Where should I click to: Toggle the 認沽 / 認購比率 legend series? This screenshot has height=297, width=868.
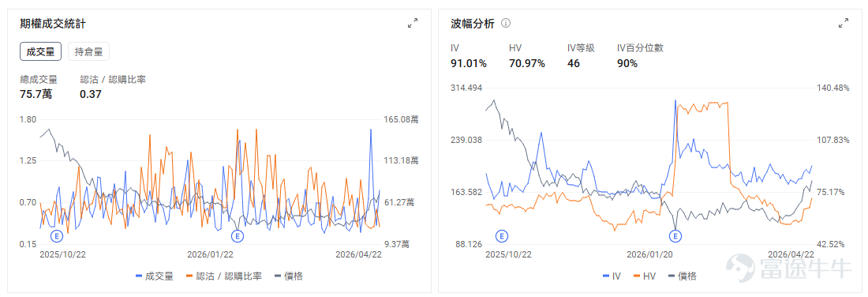223,276
